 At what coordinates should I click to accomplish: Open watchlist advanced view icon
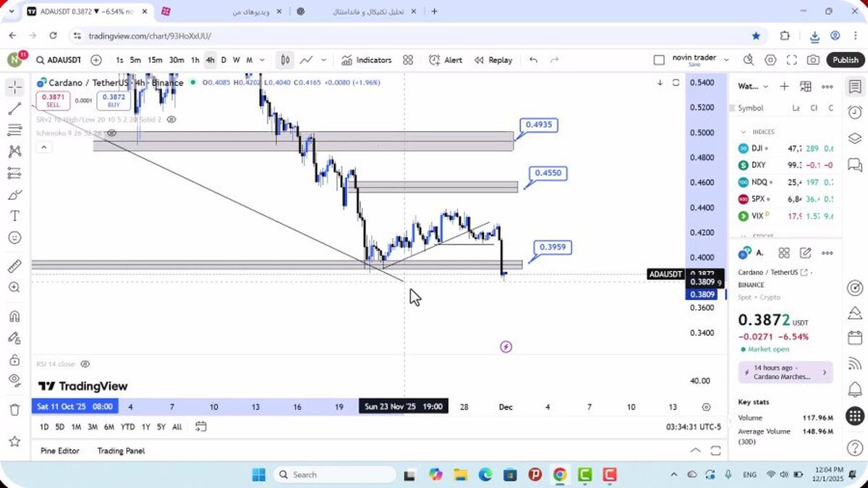(806, 86)
